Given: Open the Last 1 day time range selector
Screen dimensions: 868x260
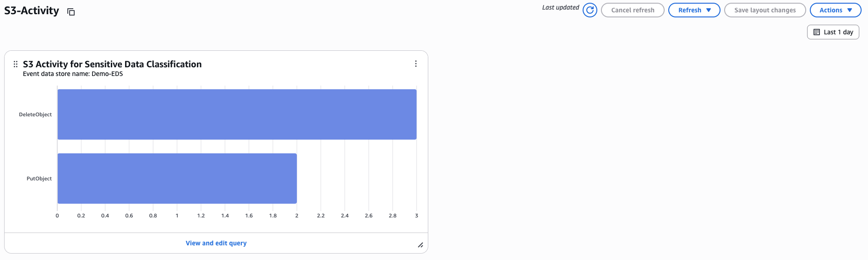Looking at the screenshot, I should [x=833, y=32].
